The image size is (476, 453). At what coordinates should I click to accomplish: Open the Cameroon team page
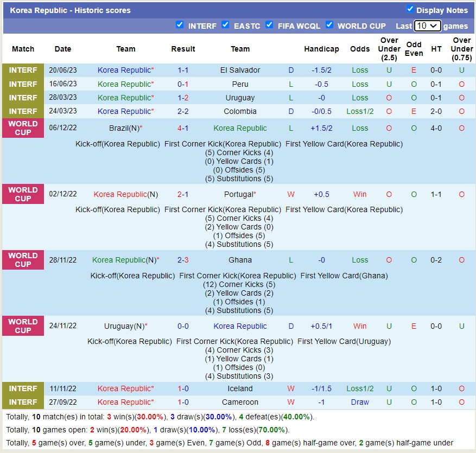point(240,402)
